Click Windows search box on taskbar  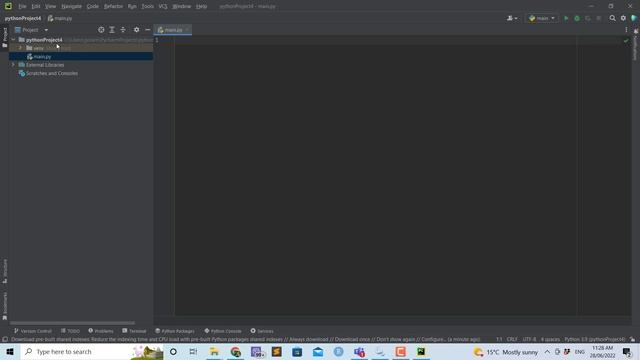[x=92, y=351]
